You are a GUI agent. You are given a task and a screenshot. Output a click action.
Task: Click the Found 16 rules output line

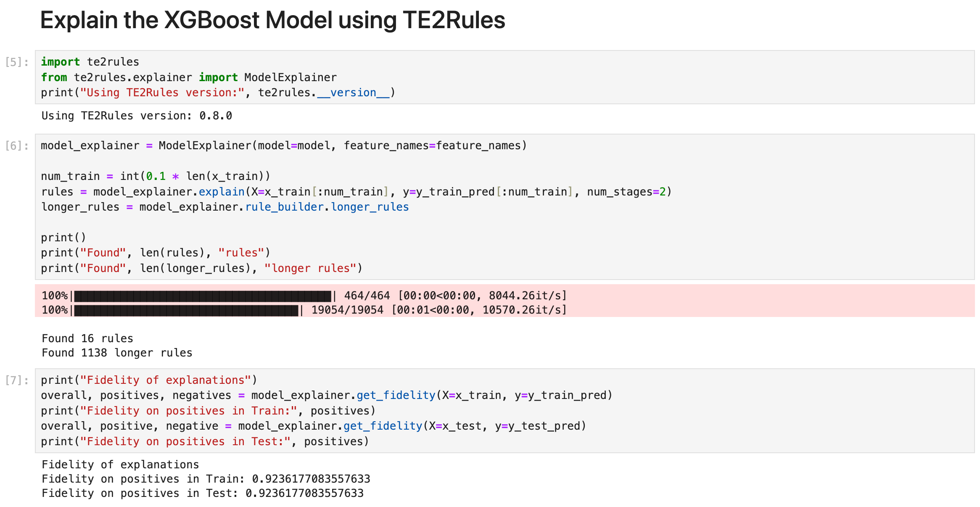(87, 338)
